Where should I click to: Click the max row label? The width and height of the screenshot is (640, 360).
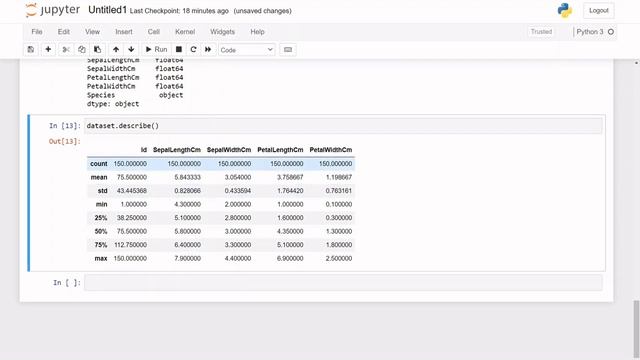101,258
